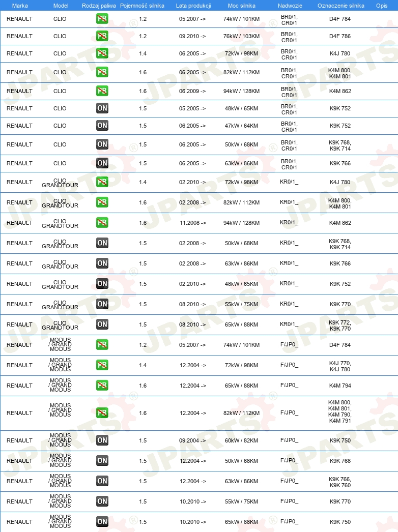Click the engine code D4F 786
This screenshot has width=398, height=532.
[x=340, y=36]
